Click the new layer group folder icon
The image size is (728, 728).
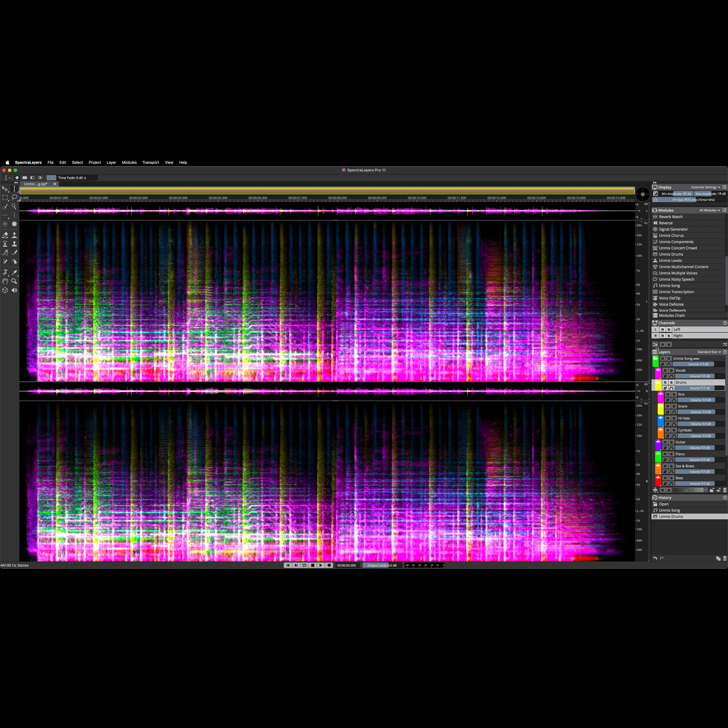point(712,490)
